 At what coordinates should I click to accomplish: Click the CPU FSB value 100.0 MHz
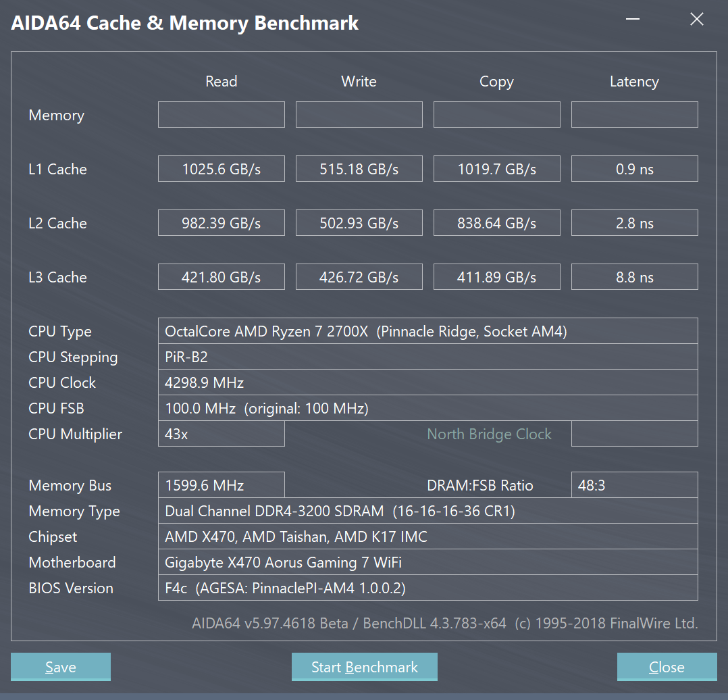[428, 408]
